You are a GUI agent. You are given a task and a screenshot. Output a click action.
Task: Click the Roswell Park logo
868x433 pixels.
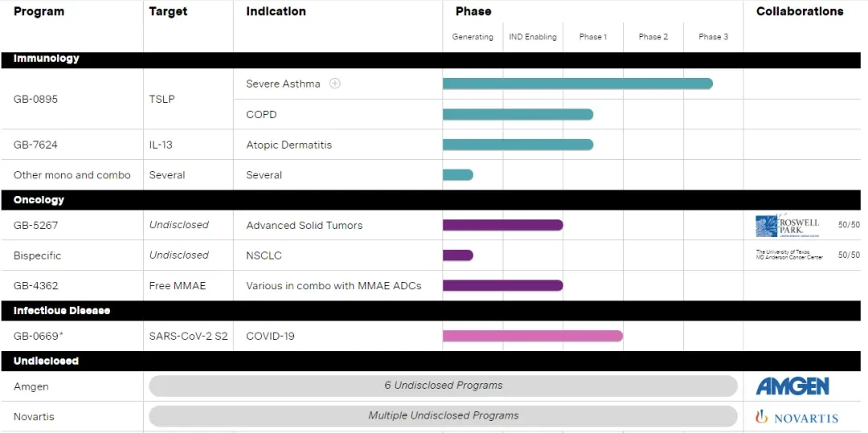pos(787,225)
